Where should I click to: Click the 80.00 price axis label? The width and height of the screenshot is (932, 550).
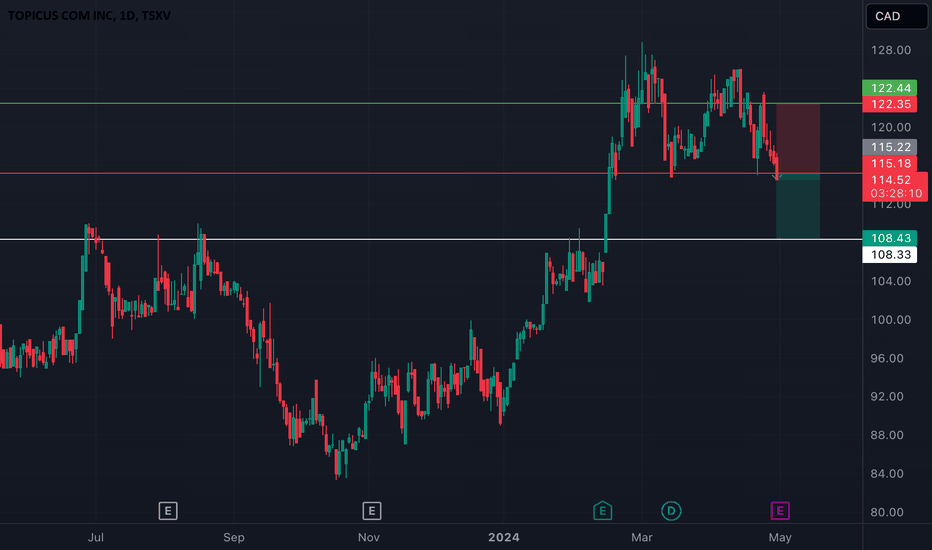coord(886,512)
